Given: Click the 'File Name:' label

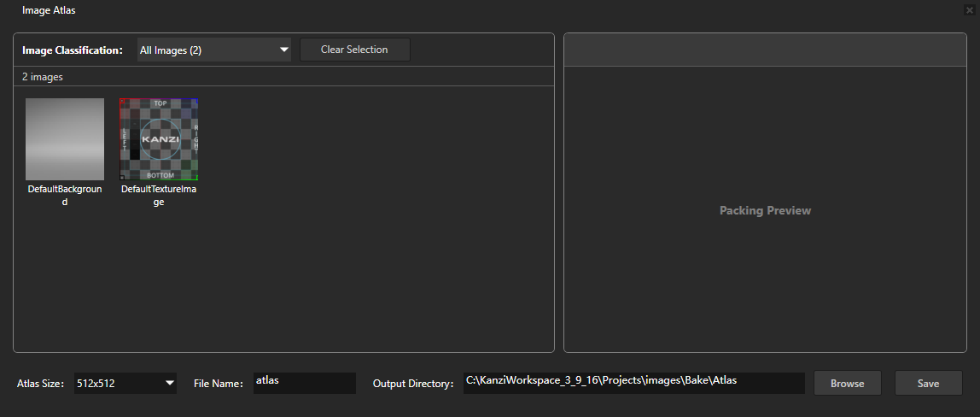Looking at the screenshot, I should tap(219, 384).
